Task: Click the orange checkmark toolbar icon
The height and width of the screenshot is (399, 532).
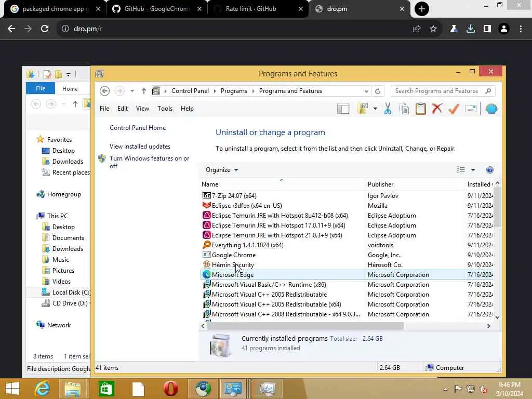Action: point(454,109)
